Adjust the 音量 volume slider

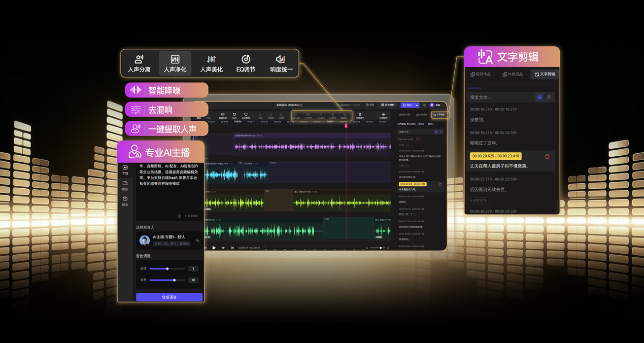[x=167, y=280]
